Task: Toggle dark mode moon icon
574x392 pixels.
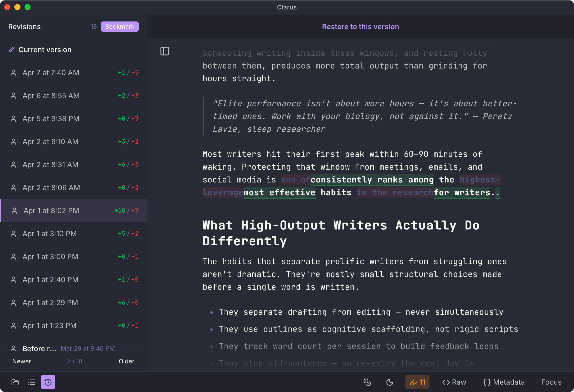Action: [390, 382]
